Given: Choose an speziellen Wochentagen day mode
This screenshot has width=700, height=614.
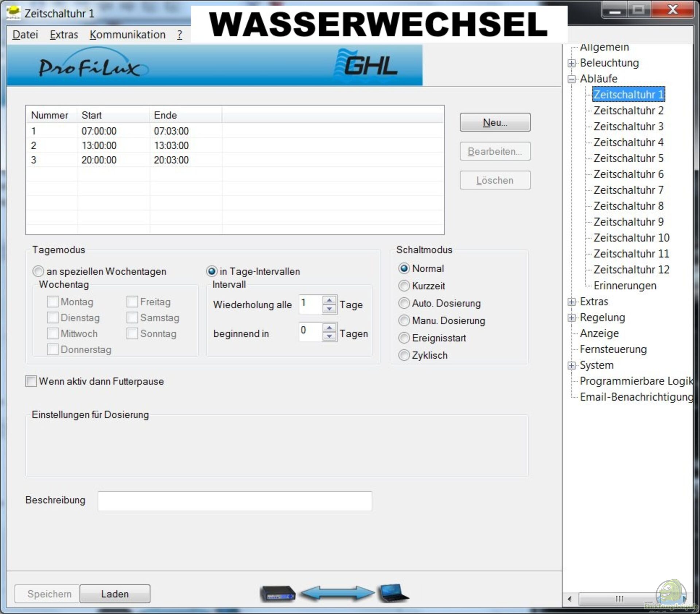Looking at the screenshot, I should click(38, 271).
